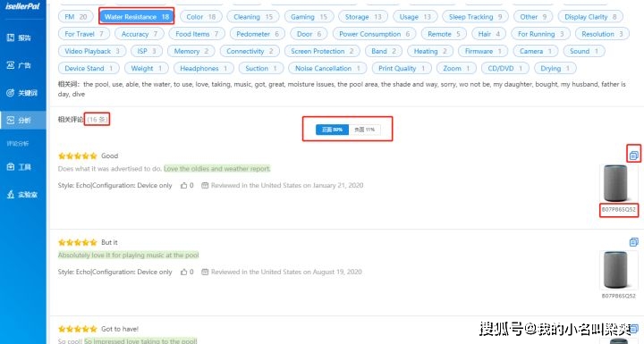Open 评论分析 review analysis submenu item

pyautogui.click(x=18, y=144)
